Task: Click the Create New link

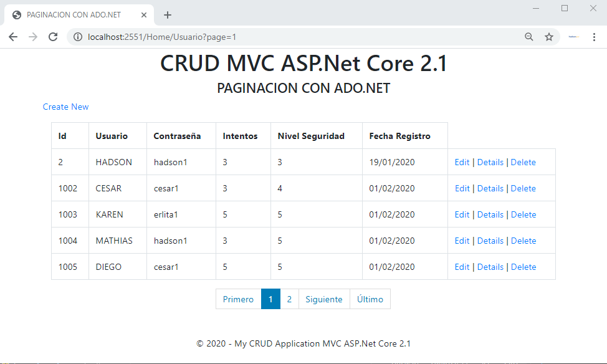Action: [x=65, y=107]
